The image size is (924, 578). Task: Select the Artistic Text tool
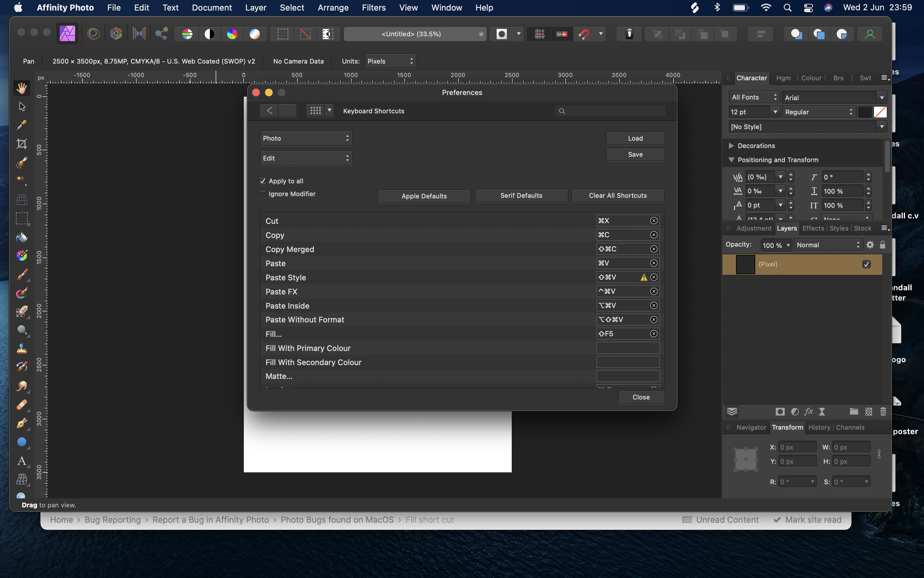pyautogui.click(x=22, y=461)
